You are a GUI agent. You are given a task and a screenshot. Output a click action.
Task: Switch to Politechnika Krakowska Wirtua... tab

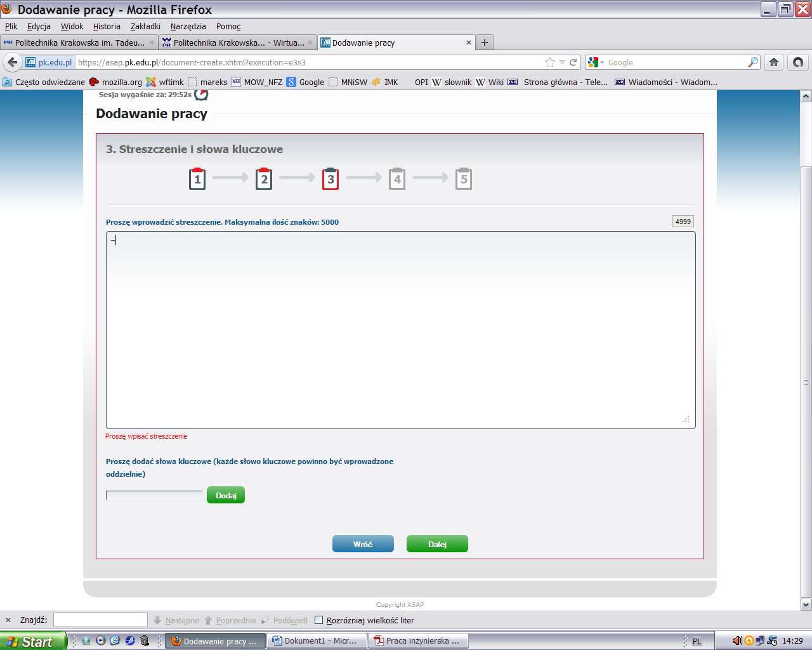(238, 43)
